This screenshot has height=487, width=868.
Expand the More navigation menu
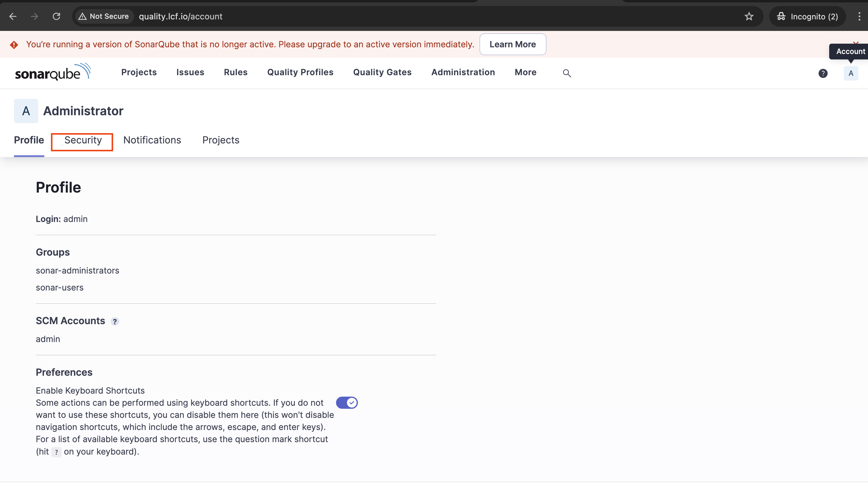point(525,72)
